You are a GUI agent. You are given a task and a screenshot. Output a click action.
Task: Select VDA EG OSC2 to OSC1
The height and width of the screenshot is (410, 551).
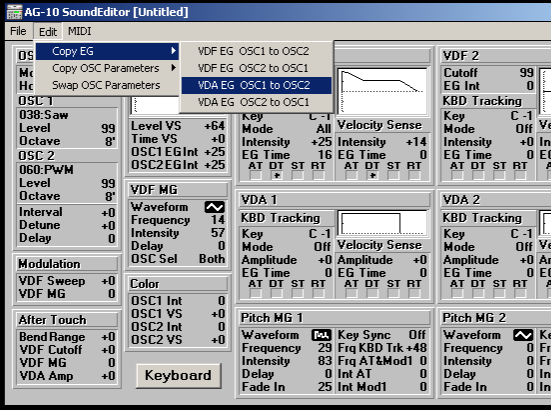pyautogui.click(x=256, y=102)
